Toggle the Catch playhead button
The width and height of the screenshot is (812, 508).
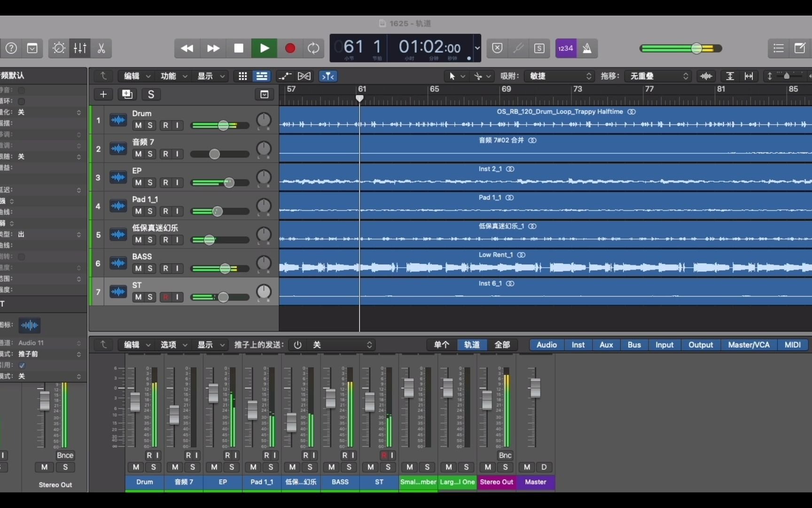328,76
